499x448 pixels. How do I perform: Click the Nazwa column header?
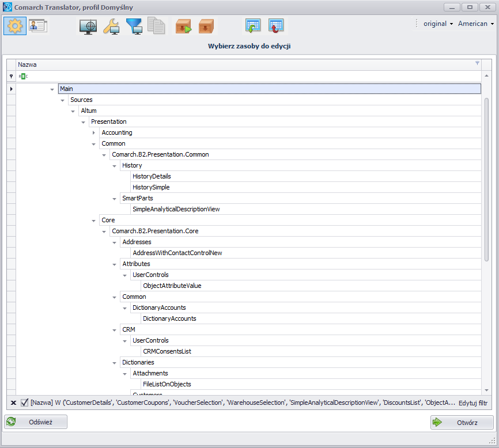(248, 64)
